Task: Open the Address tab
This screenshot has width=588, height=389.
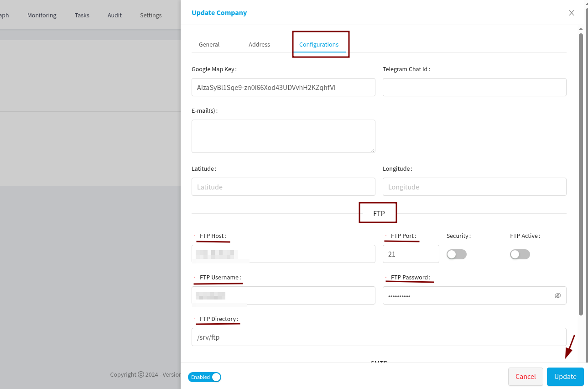Action: point(259,44)
